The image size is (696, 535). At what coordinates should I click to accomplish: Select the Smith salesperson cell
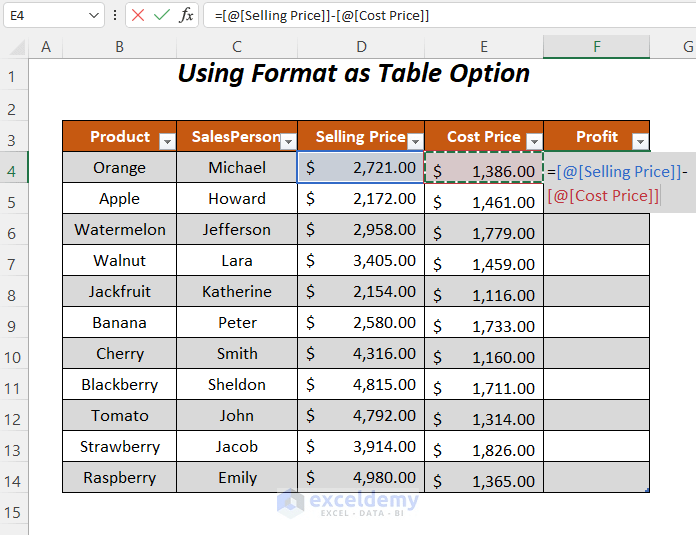click(x=237, y=353)
